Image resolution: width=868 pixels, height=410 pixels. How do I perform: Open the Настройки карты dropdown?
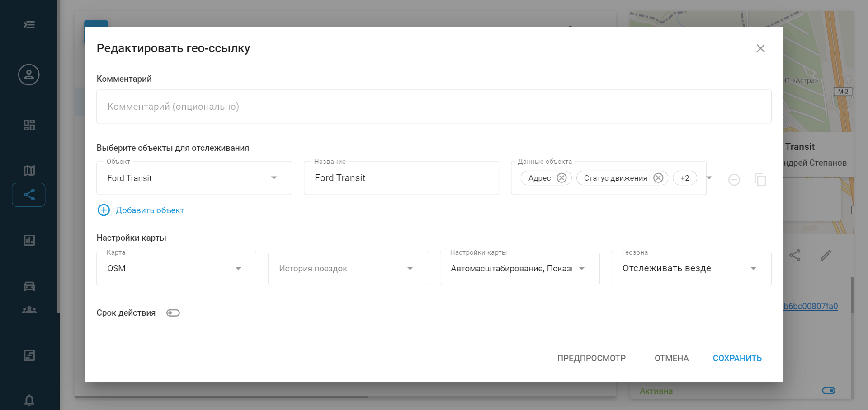pos(520,268)
